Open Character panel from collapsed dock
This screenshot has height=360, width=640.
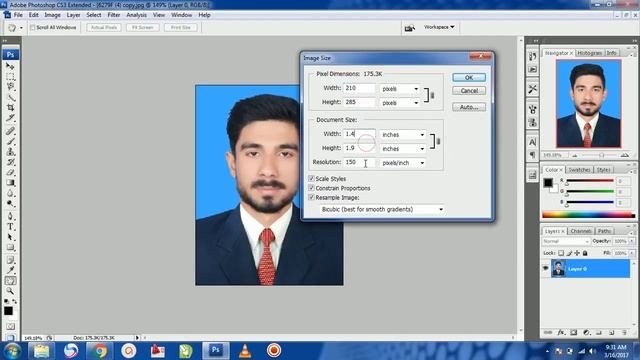[532, 142]
